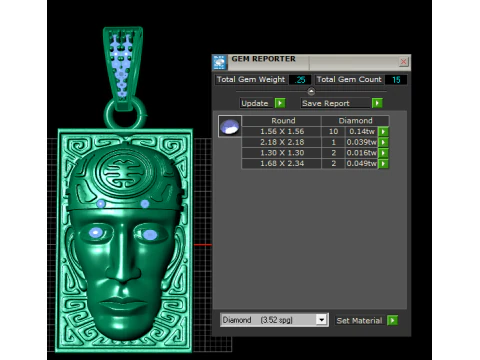Viewport: 480px width, 360px height.
Task: Click green arrow for 1.30 X 1.30 row
Action: pyautogui.click(x=383, y=153)
